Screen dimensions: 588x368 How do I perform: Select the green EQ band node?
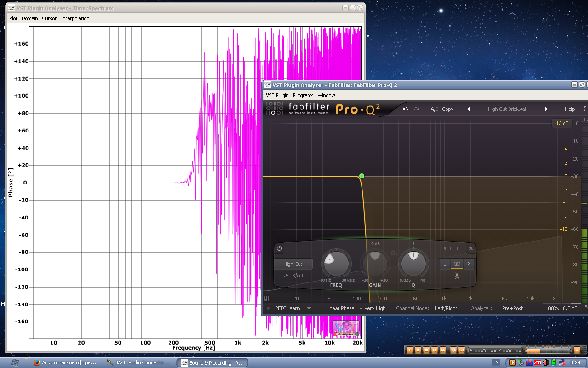pyautogui.click(x=362, y=176)
